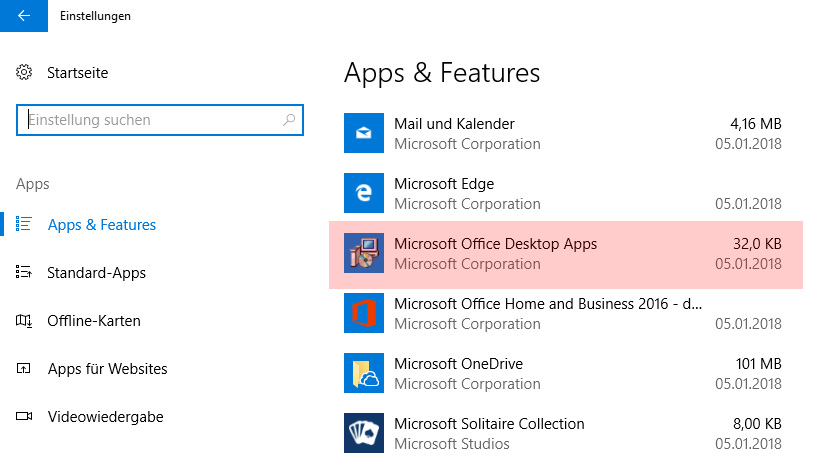This screenshot has width=819, height=469.
Task: Click the search magnifier icon
Action: (289, 120)
